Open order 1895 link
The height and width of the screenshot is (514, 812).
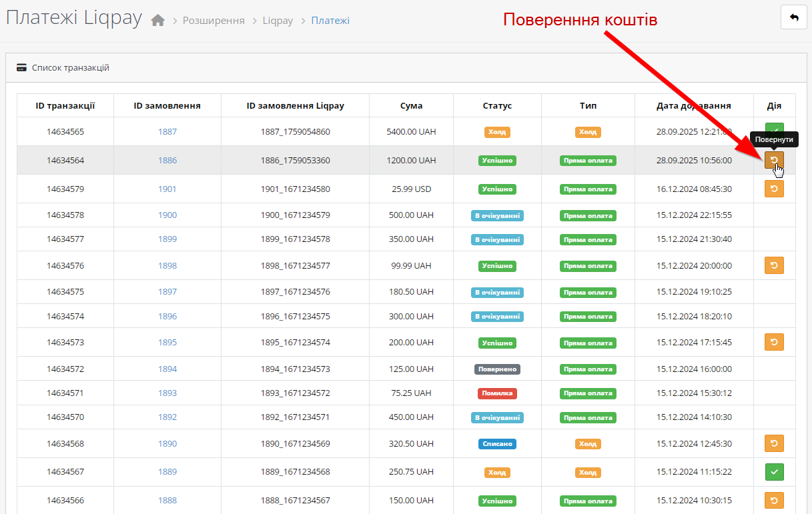point(167,342)
